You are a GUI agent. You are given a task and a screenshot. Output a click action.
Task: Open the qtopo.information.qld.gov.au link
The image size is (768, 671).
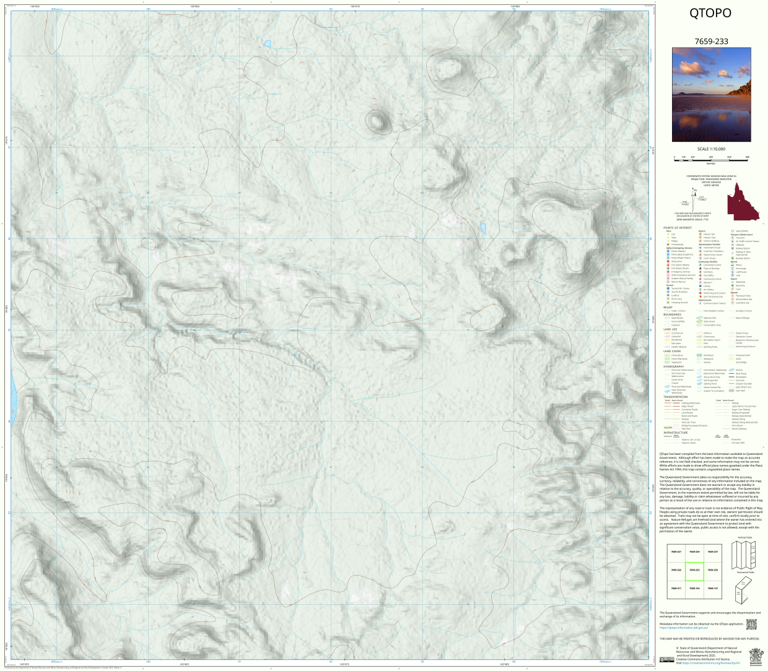click(x=682, y=627)
